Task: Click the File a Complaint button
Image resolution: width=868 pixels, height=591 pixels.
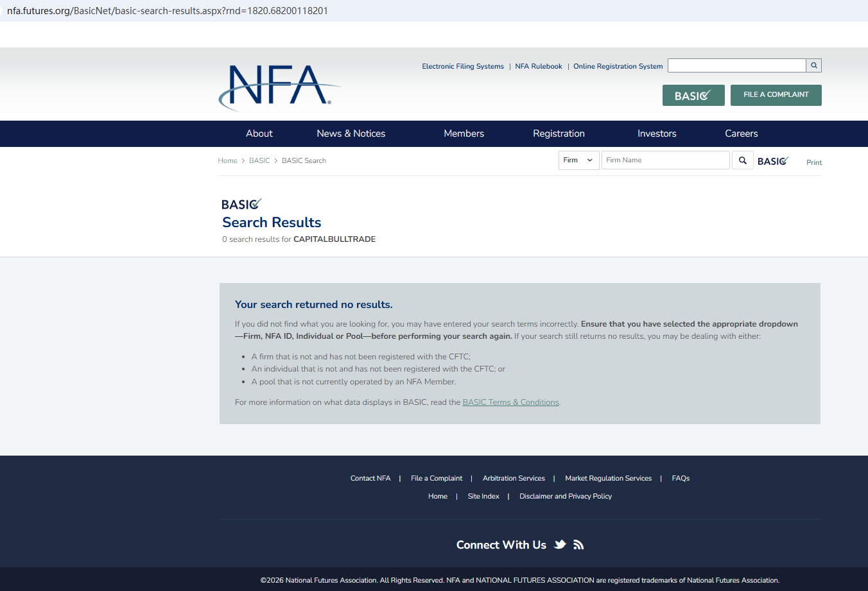Action: tap(776, 95)
